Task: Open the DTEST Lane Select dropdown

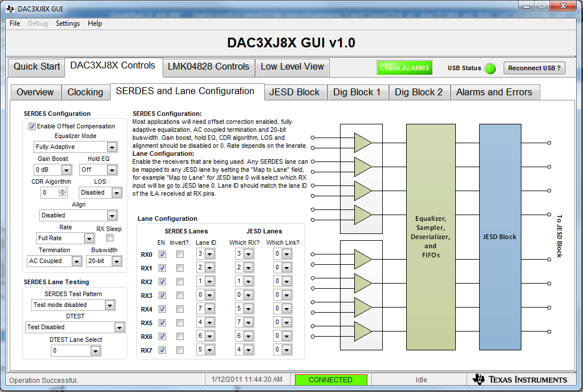Action: (96, 351)
